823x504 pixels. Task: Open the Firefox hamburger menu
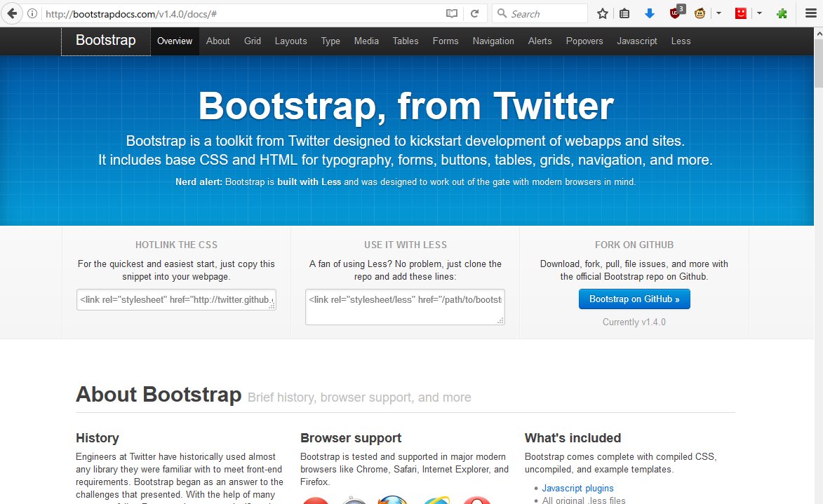(x=811, y=13)
